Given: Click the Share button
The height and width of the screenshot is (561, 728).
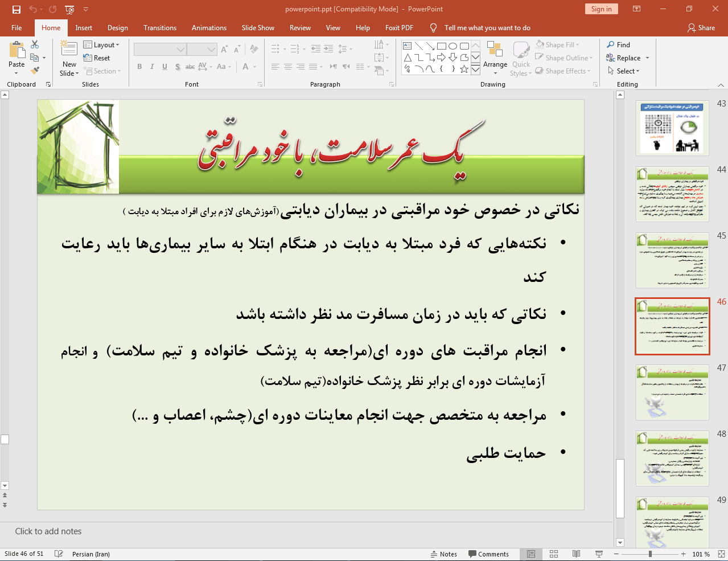Looking at the screenshot, I should (701, 27).
